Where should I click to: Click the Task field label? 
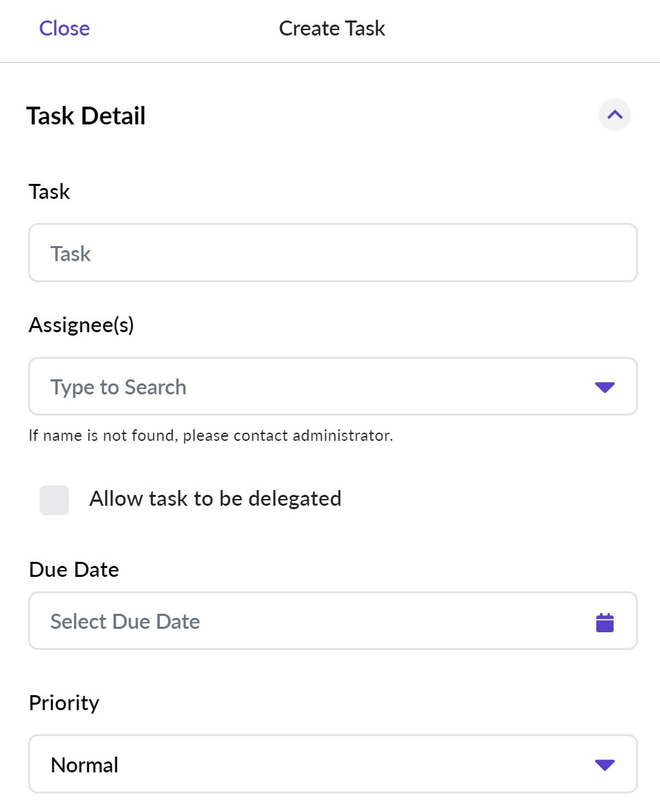pos(49,191)
